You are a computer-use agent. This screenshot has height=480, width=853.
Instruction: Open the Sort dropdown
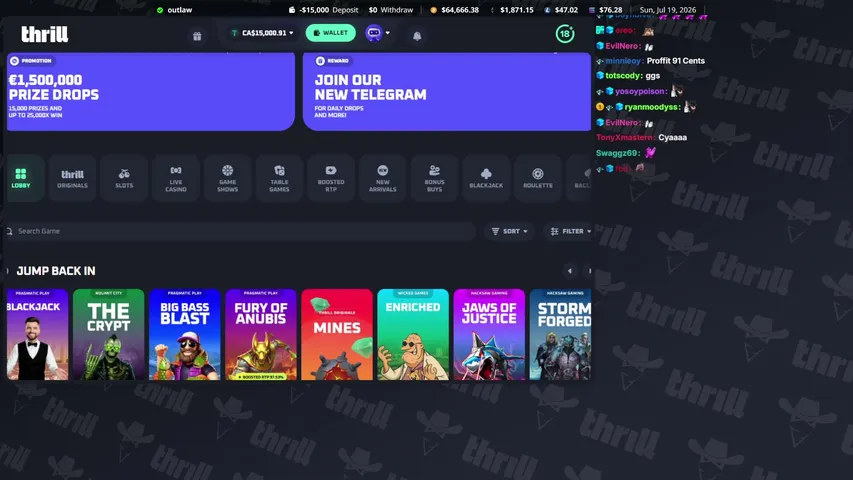point(510,231)
